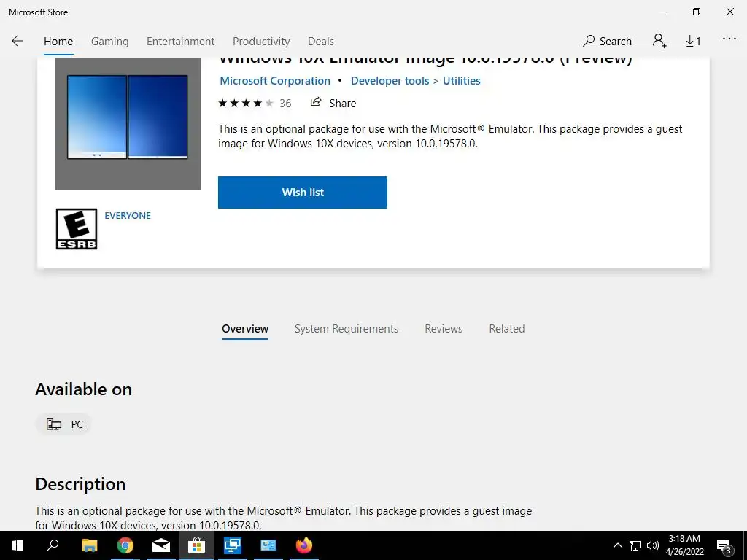Launch Firefox from taskbar
This screenshot has width=747, height=560.
pyautogui.click(x=304, y=545)
